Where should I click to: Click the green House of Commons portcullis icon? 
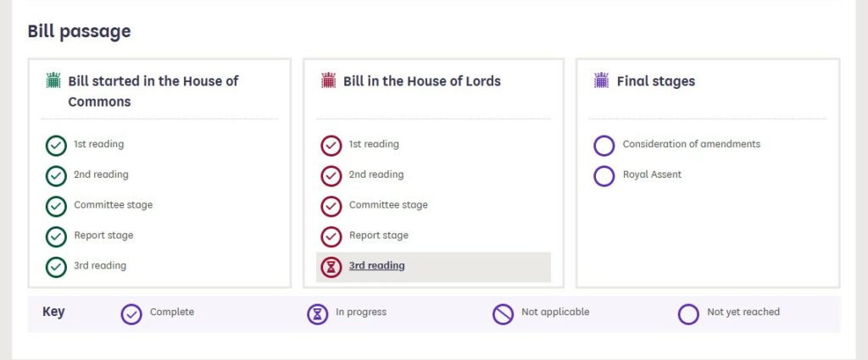53,80
